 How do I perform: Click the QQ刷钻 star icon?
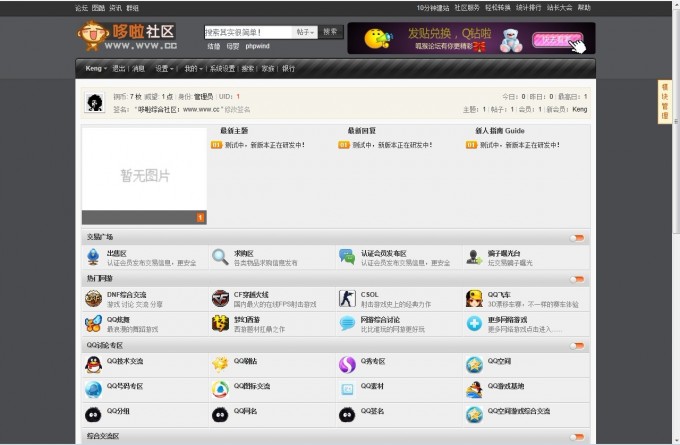tap(220, 365)
